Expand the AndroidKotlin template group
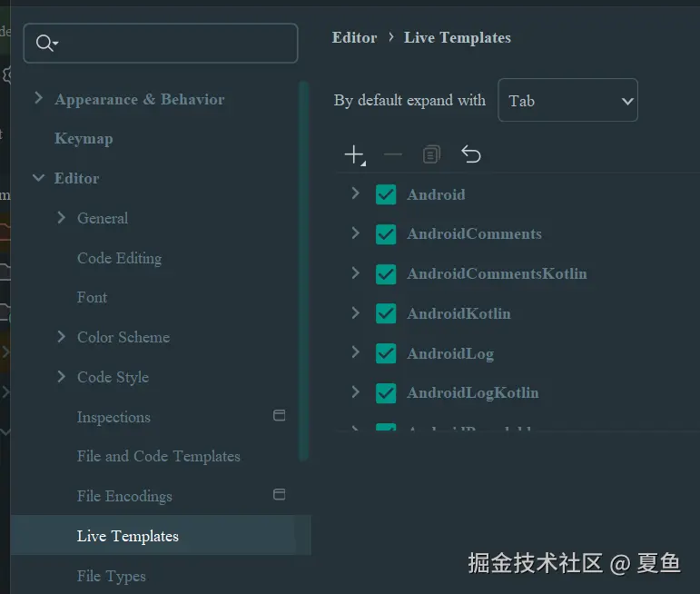Screen dimensions: 700x594 point(355,313)
